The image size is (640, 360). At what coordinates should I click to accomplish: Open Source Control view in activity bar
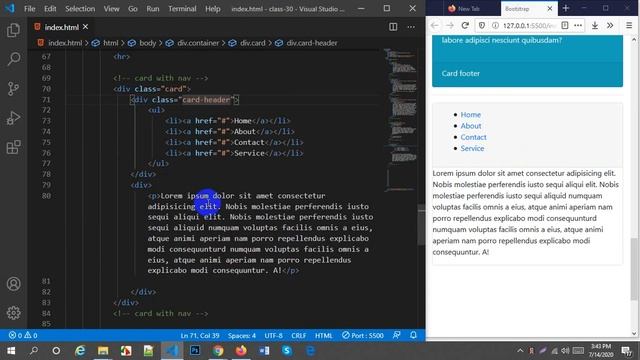tap(13, 89)
